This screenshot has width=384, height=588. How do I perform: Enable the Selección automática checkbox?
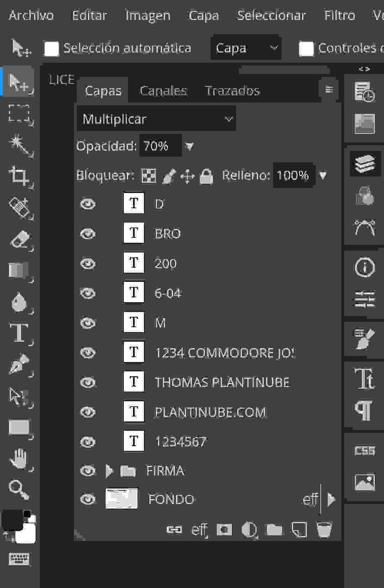(52, 48)
